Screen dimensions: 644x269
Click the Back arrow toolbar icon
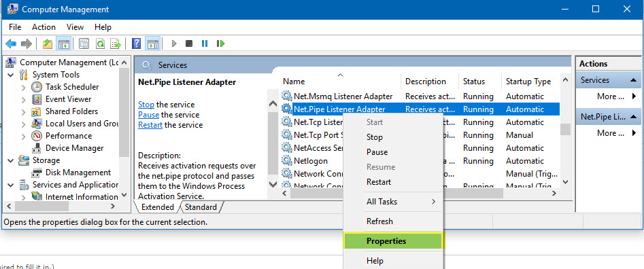[x=11, y=43]
